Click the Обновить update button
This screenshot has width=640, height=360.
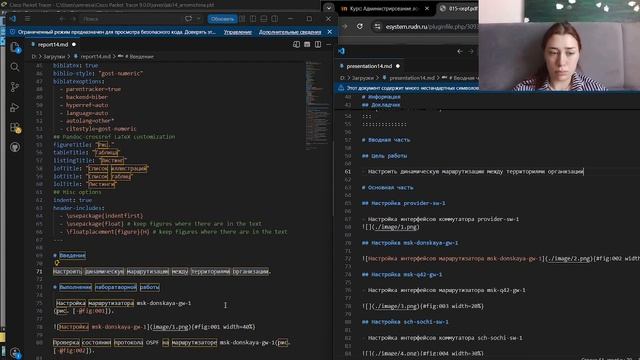point(222,19)
